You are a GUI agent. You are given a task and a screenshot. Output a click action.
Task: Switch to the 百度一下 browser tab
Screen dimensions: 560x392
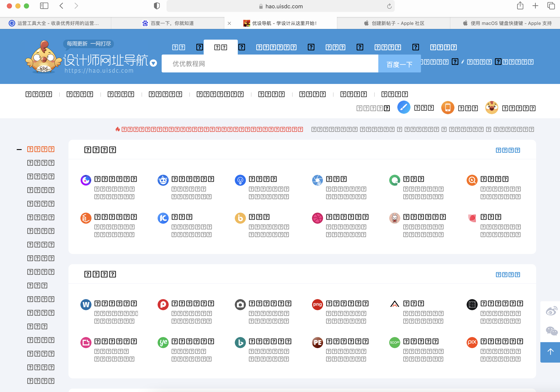tap(168, 23)
